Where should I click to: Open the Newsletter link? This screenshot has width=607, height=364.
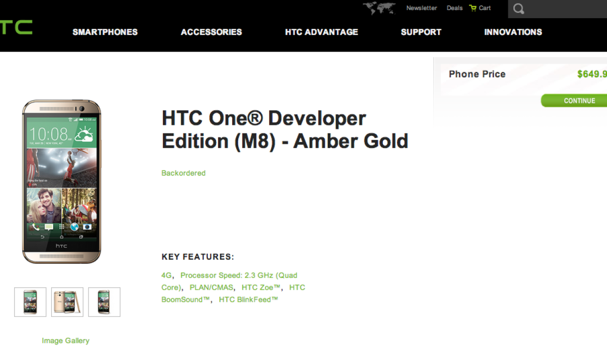click(x=421, y=8)
